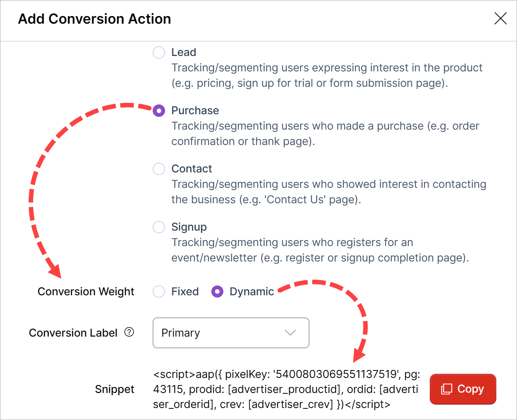Choose the Dynamic conversion weight radio
Viewport: 517px width, 420px height.
coord(217,292)
